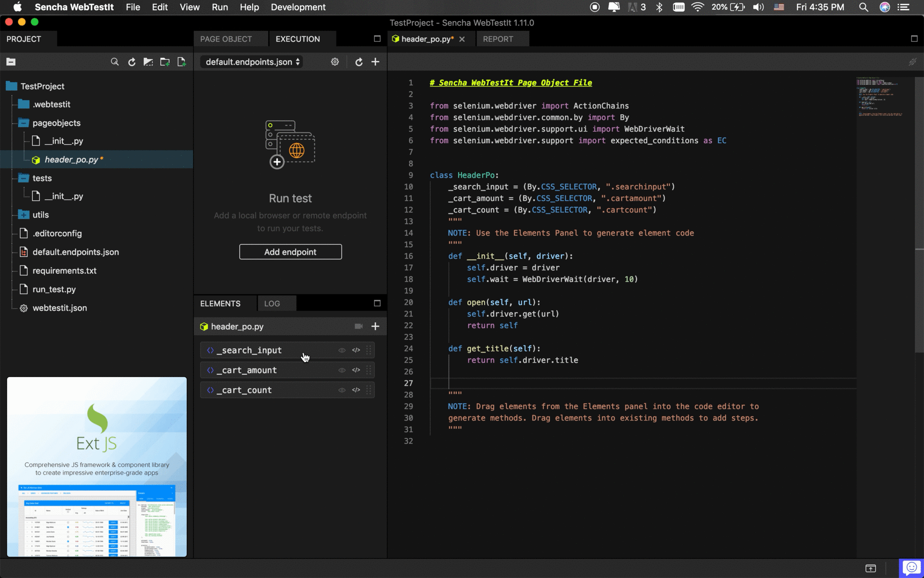924x578 pixels.
Task: Show code for _cart_amount element
Action: [356, 370]
